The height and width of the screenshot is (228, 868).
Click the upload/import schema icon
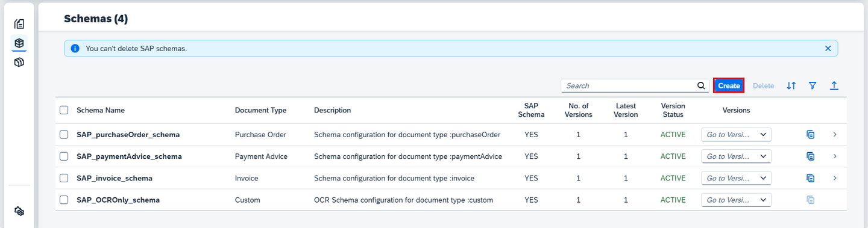834,86
